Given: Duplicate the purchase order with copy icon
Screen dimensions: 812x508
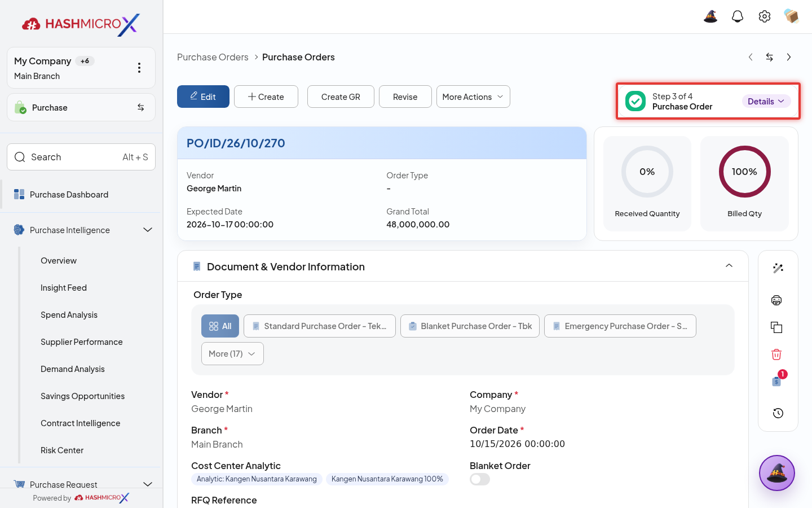Looking at the screenshot, I should [776, 327].
